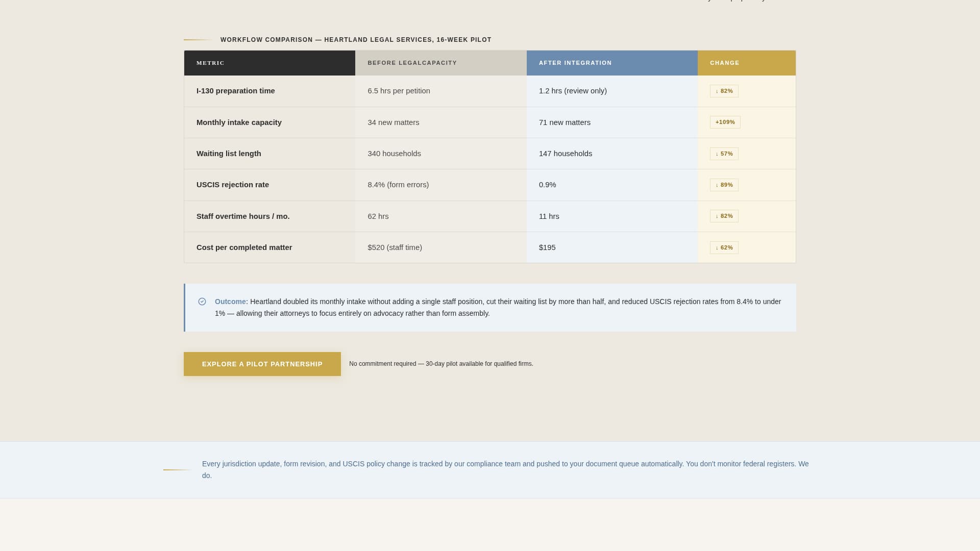Click the USCIS rejection rate row label
Viewport: 980px width, 551px height.
(x=233, y=185)
